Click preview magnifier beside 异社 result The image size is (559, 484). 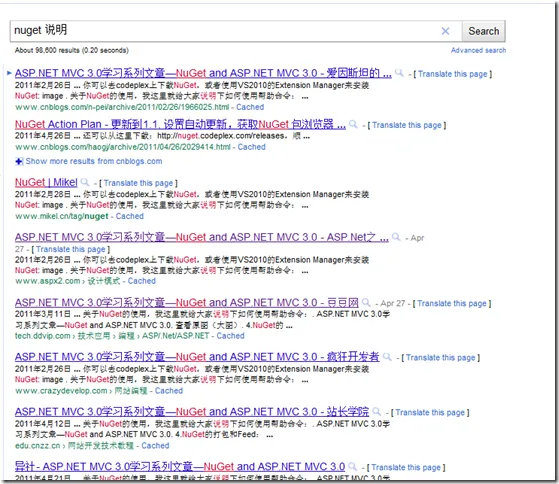353,467
